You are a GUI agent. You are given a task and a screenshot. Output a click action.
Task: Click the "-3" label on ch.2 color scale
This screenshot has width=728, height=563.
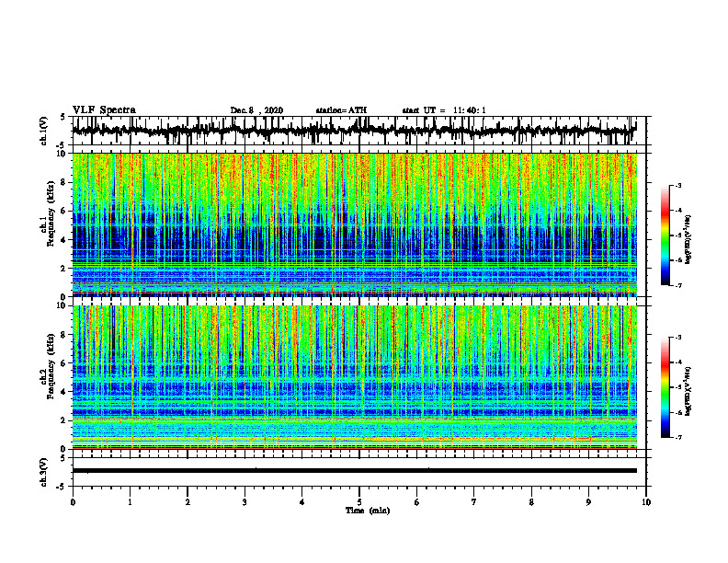678,338
